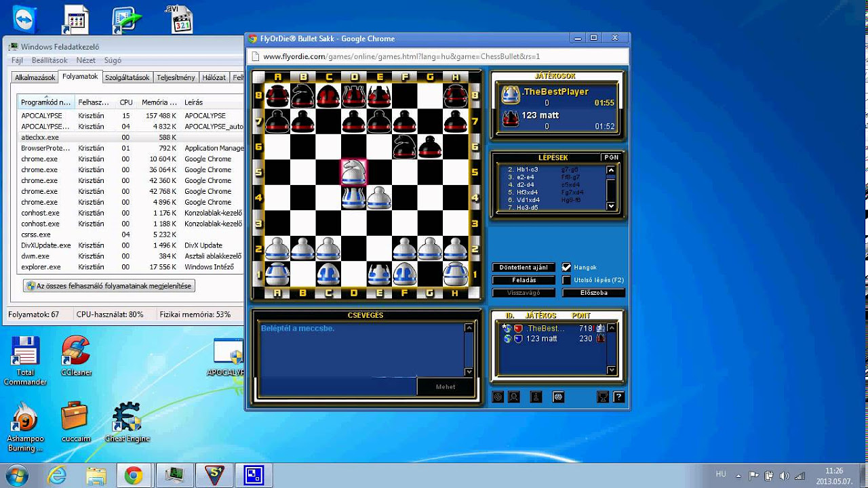
Task: Click up arrow of player list scrollbar
Action: 612,328
